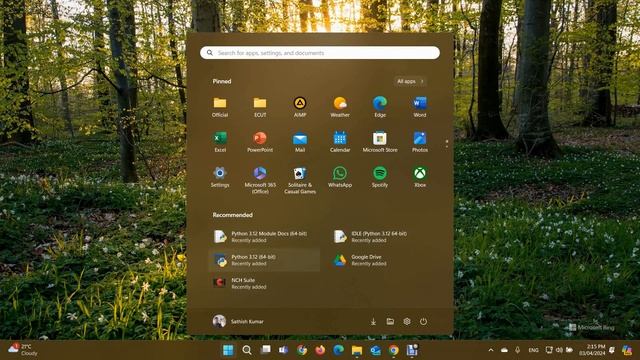Viewport: 640px width, 360px height.
Task: Open Sathish Kumar account menu
Action: tap(238, 321)
